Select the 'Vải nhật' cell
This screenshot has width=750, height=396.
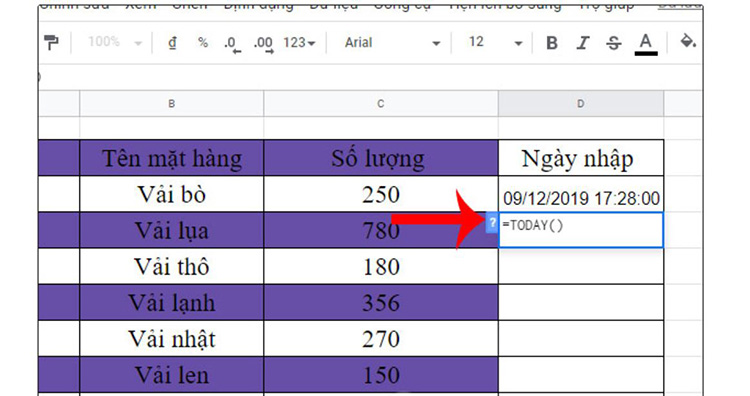tap(172, 339)
